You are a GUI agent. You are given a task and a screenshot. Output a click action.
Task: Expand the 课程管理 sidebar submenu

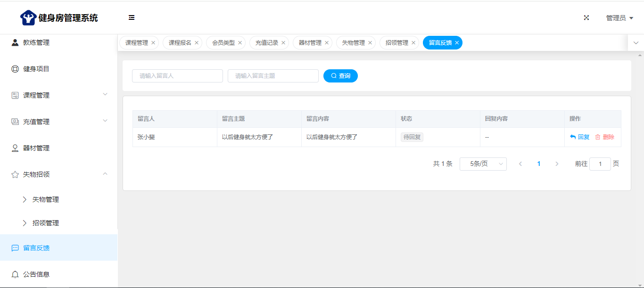105,95
